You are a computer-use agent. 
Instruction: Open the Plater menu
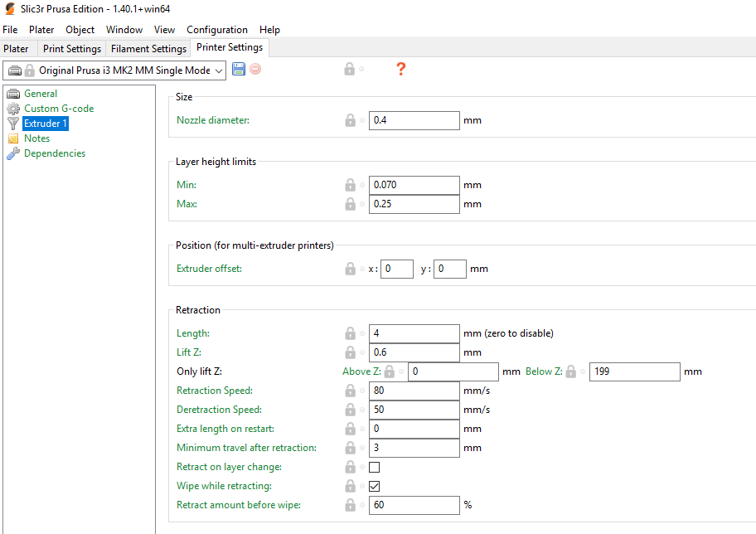pyautogui.click(x=41, y=30)
